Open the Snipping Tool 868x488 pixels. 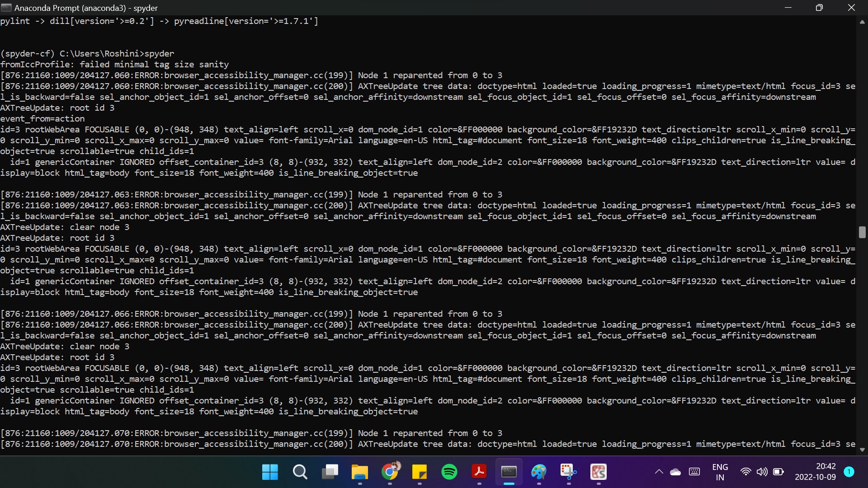click(568, 472)
